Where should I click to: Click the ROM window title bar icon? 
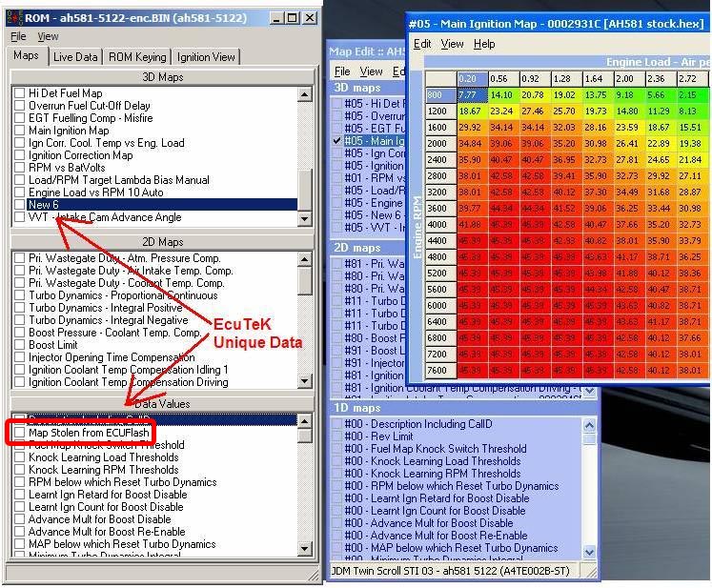[13, 17]
